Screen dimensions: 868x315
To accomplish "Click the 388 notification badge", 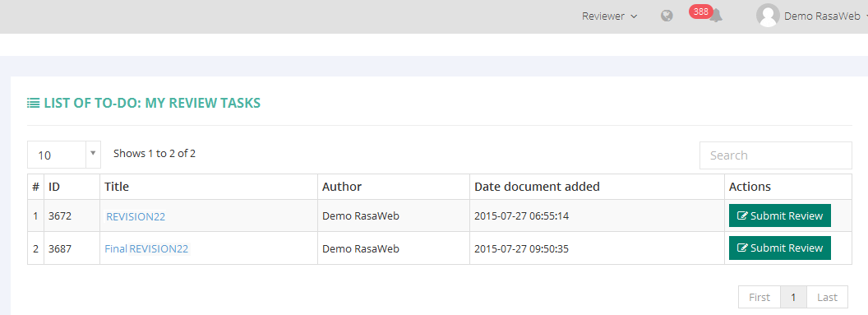I will tap(701, 12).
